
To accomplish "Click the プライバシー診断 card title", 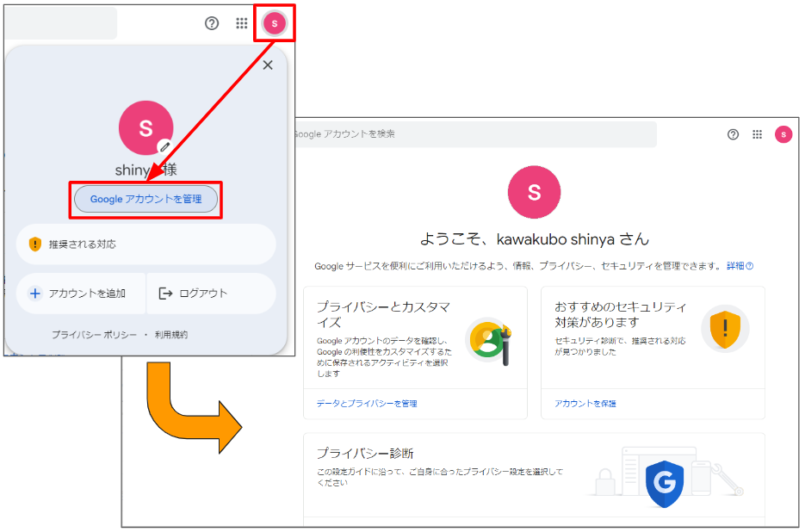I will point(365,454).
